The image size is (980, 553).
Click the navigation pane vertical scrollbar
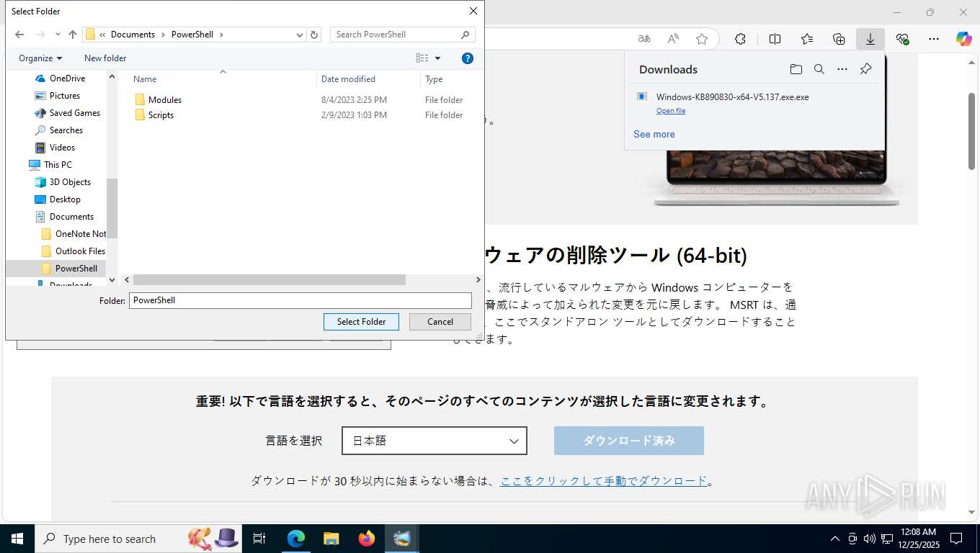pos(112,209)
